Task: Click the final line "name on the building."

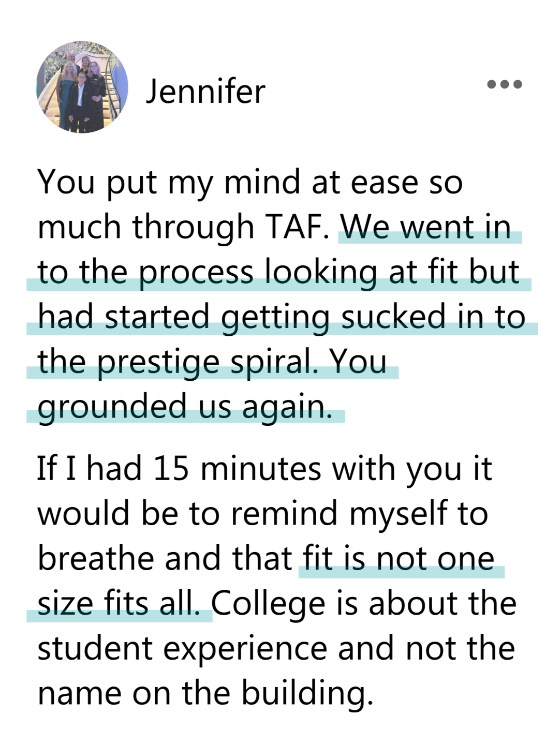Action: 205,693
